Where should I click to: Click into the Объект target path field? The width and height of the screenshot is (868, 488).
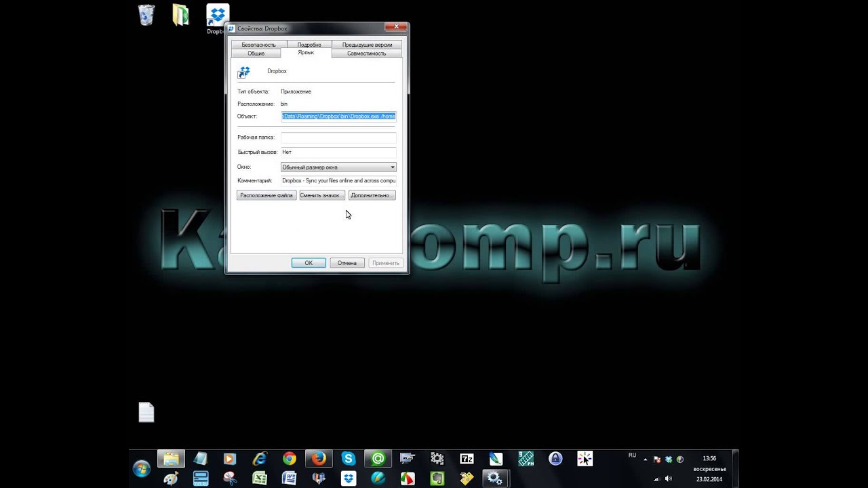tap(338, 116)
